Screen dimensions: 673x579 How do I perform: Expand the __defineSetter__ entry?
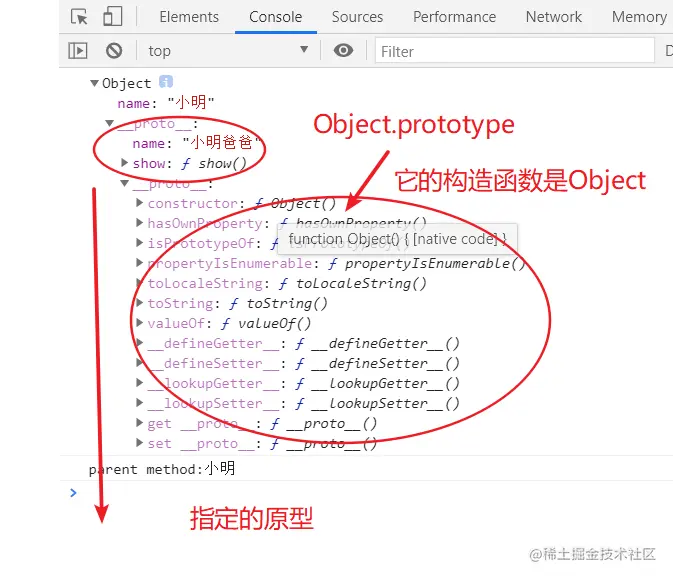pyautogui.click(x=139, y=363)
